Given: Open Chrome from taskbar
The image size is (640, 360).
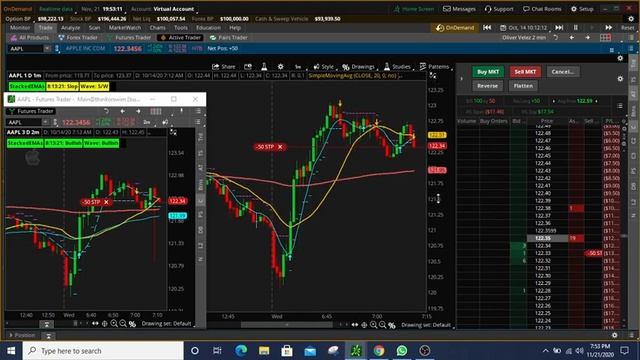Looking at the screenshot, I should (379, 351).
